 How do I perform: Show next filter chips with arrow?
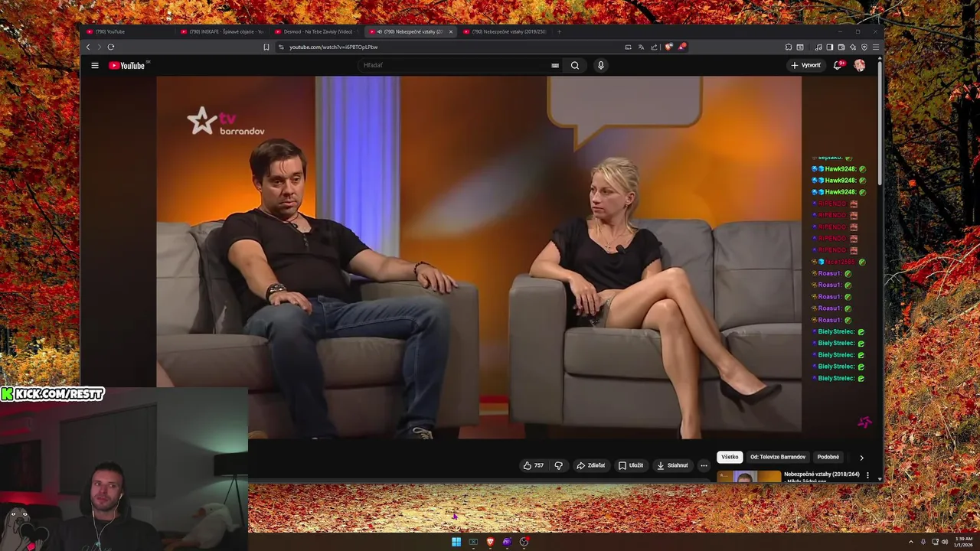coord(861,458)
